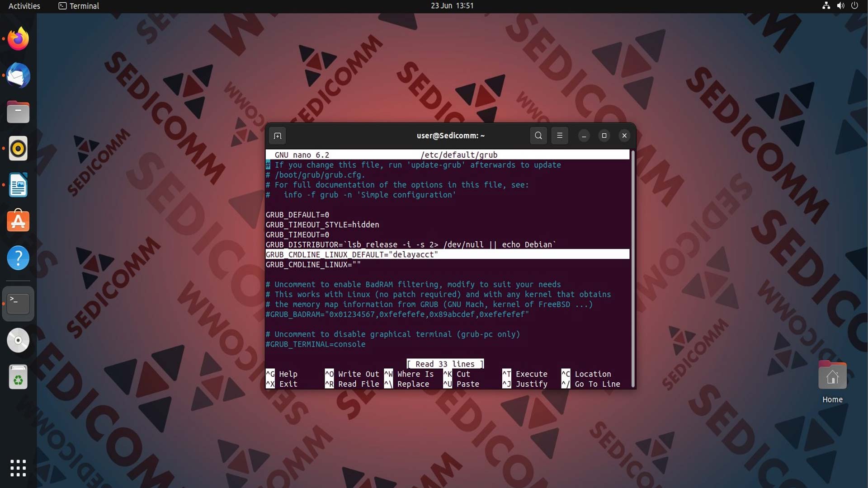
Task: Click the terminal search icon
Action: pos(538,136)
